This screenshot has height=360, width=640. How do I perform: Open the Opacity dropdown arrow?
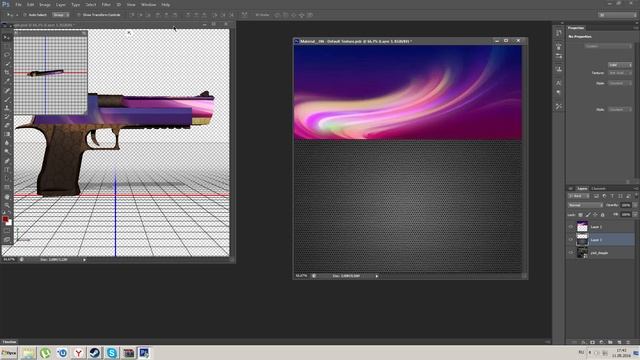click(x=635, y=205)
